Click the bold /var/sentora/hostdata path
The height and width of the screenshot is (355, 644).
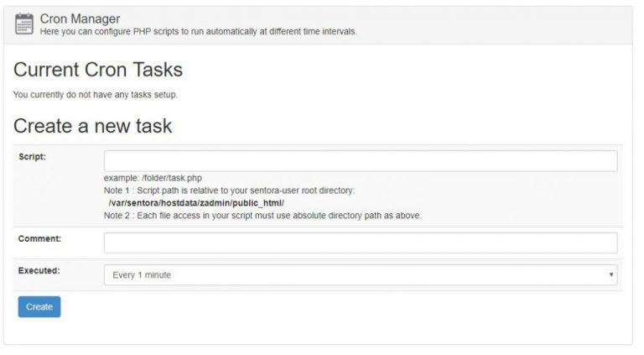(196, 203)
